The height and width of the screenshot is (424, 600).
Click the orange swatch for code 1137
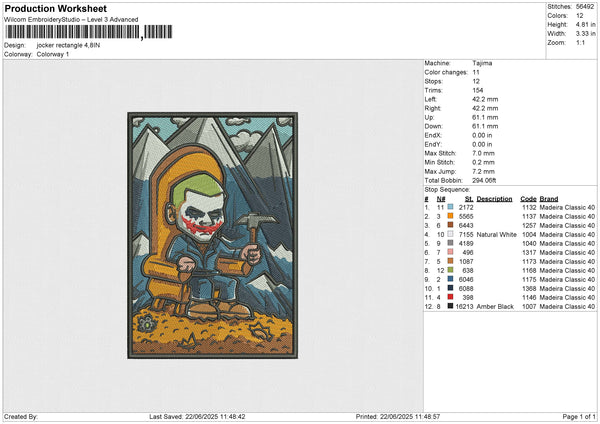pyautogui.click(x=450, y=216)
